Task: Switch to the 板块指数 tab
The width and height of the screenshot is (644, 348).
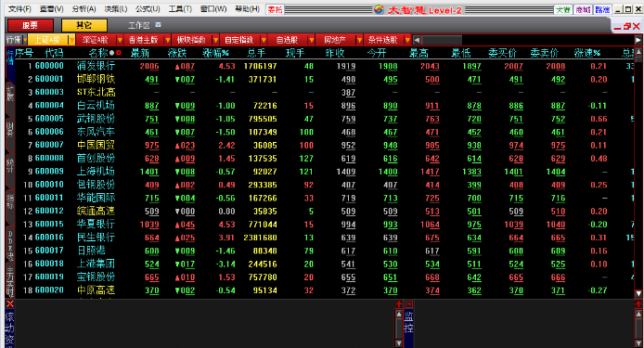Action: (191, 40)
